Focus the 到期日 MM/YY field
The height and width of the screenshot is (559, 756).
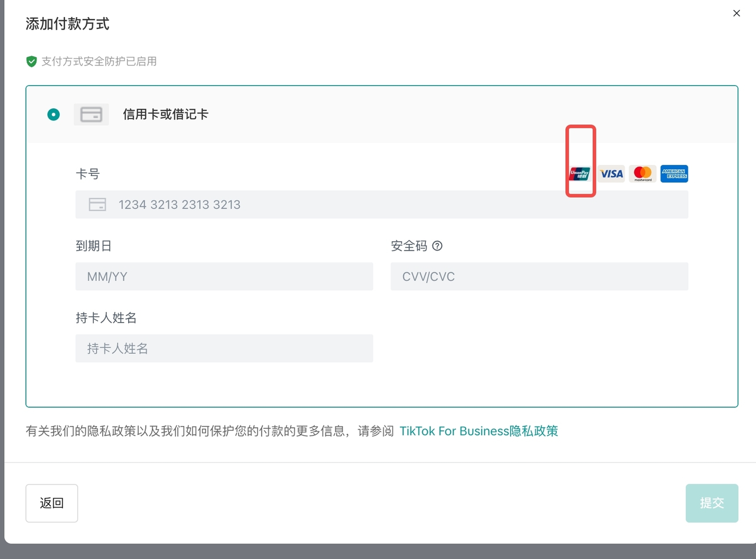click(x=224, y=277)
